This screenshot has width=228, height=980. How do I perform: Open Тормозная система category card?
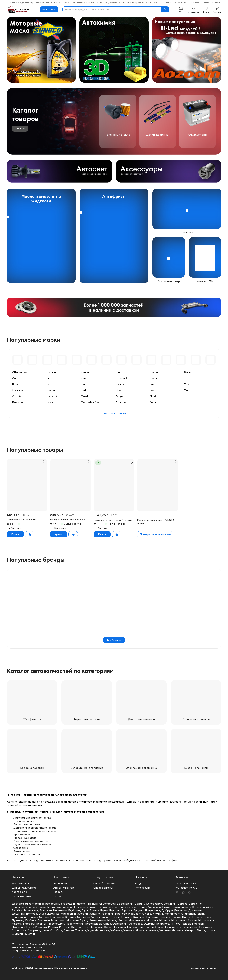coord(87,702)
